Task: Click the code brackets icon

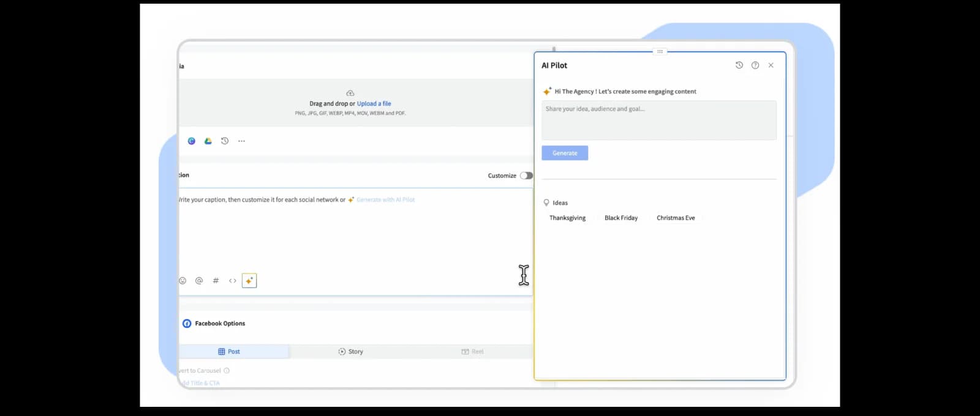Action: coord(233,281)
